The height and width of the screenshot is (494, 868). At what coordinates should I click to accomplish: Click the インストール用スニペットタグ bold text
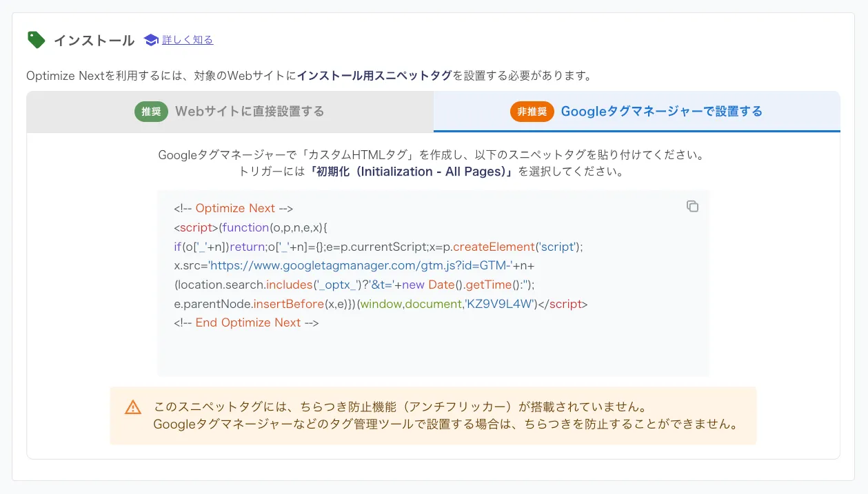point(374,75)
